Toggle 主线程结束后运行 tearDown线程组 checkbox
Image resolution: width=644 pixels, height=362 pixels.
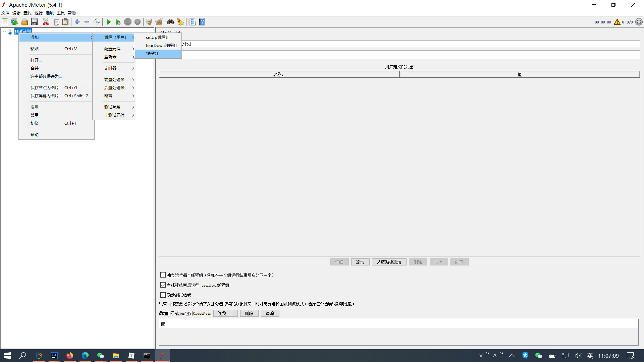163,285
